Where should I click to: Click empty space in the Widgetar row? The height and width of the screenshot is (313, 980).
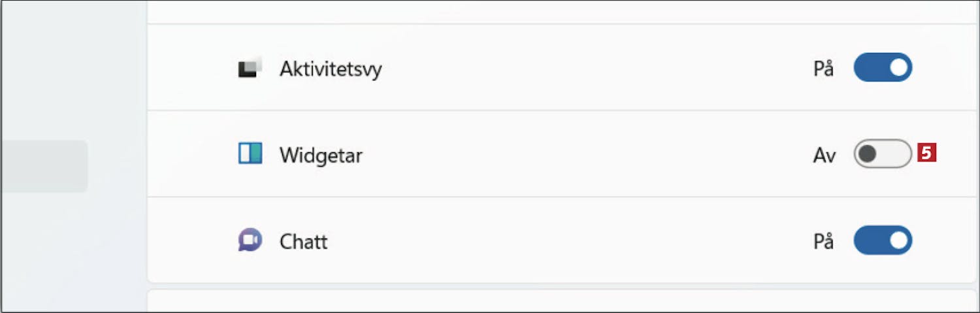588,154
